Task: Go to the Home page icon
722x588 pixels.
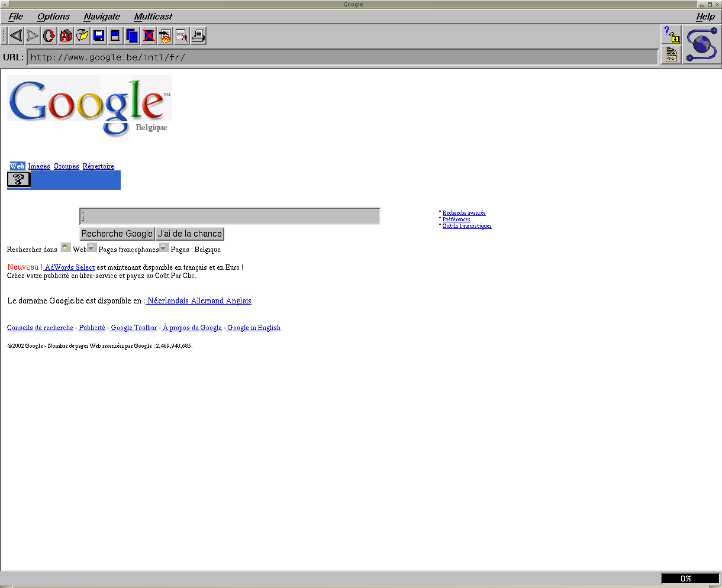Action: point(66,36)
